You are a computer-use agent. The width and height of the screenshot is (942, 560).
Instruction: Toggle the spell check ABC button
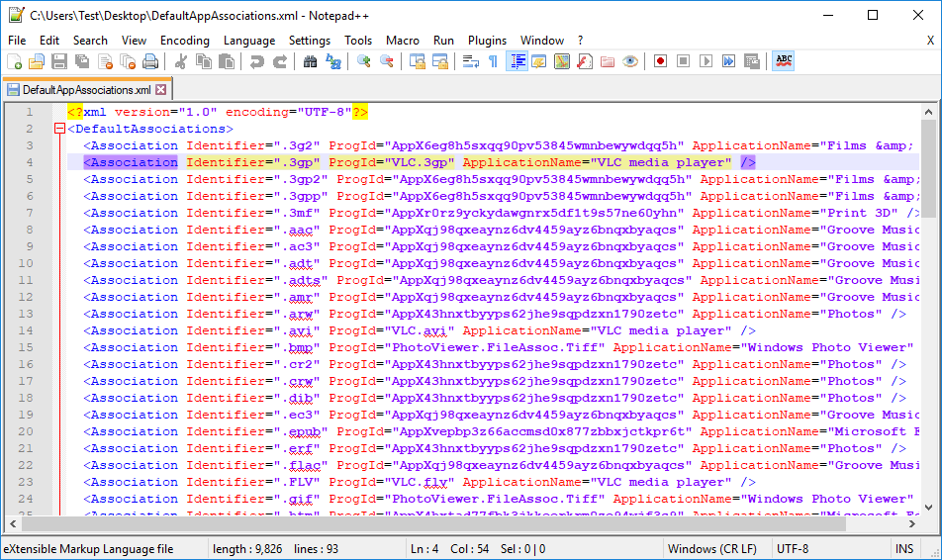coord(784,61)
